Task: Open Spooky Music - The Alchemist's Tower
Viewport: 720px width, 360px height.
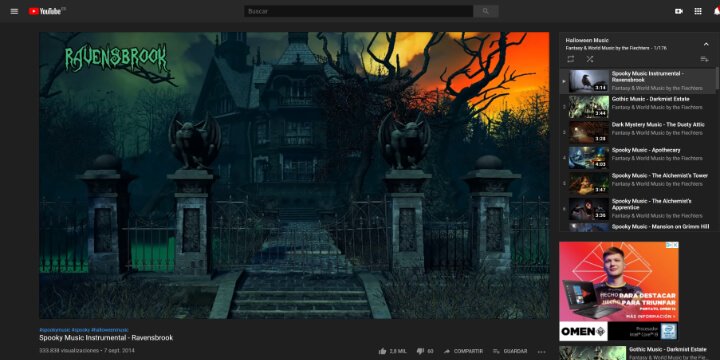Action: [637, 183]
